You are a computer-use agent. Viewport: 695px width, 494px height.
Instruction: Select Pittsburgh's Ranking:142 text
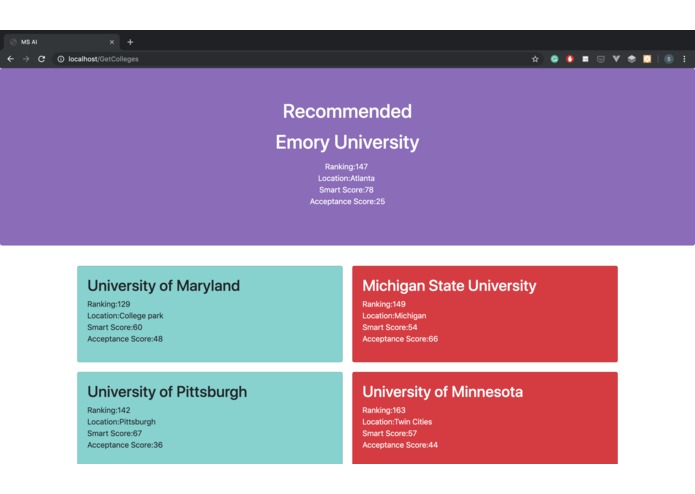[x=109, y=410]
